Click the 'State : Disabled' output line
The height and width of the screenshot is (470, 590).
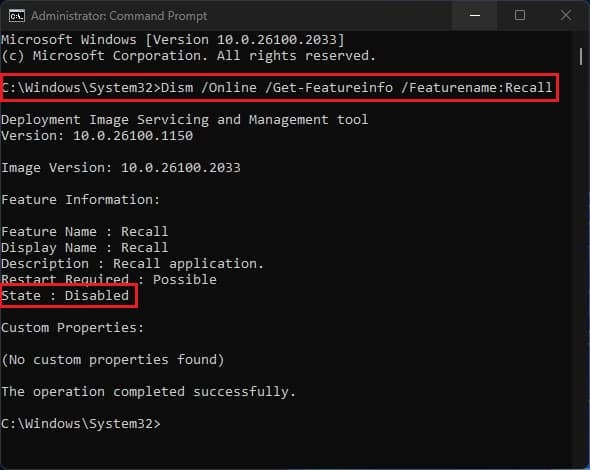(65, 296)
